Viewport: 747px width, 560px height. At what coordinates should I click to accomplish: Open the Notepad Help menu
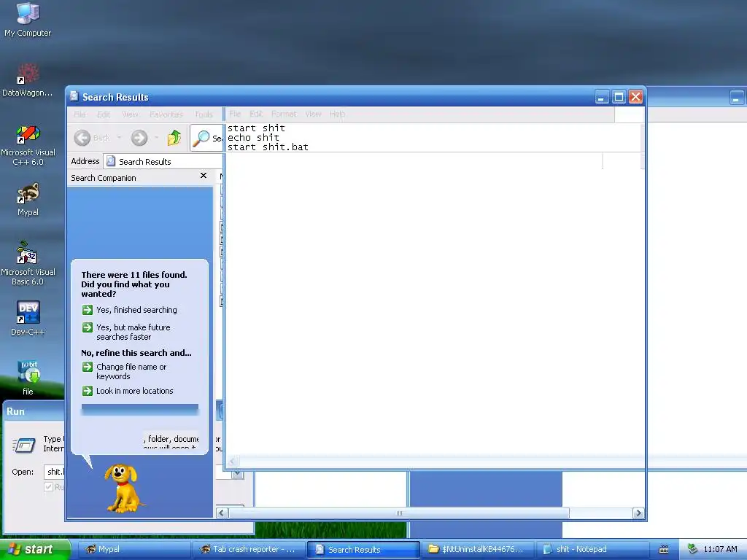[337, 114]
